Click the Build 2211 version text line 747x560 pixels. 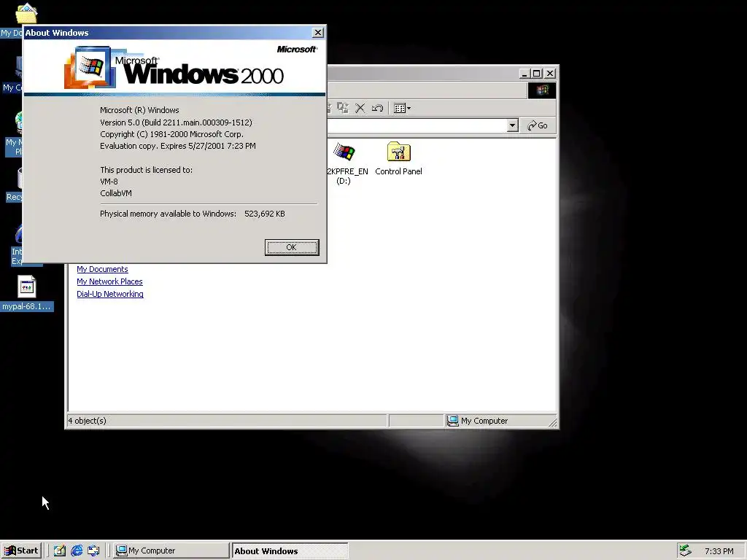[176, 122]
